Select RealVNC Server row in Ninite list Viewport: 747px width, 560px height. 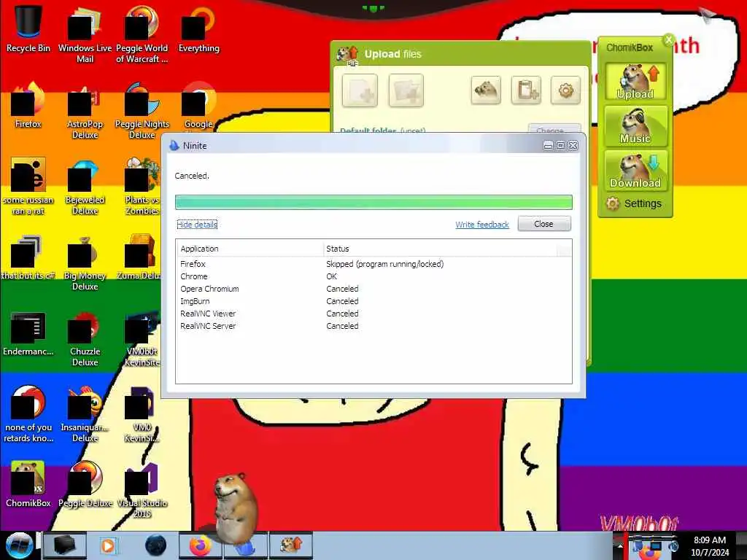(373, 326)
